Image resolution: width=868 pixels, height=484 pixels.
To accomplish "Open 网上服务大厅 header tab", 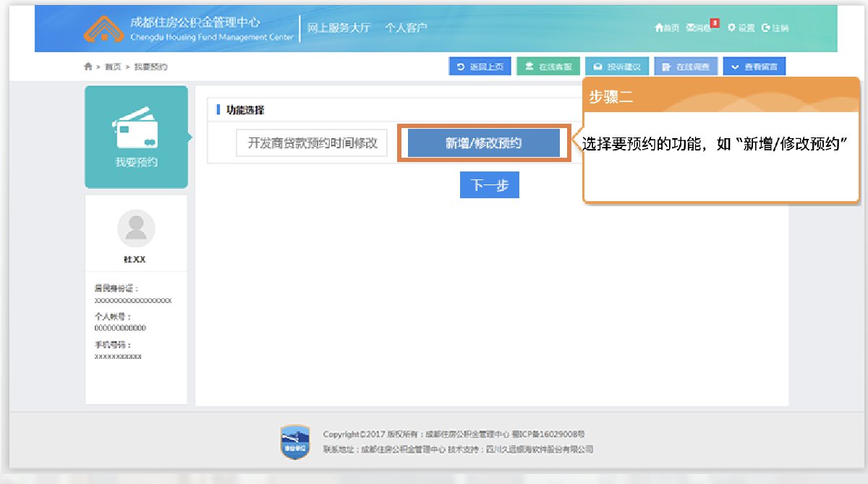I will pos(339,28).
